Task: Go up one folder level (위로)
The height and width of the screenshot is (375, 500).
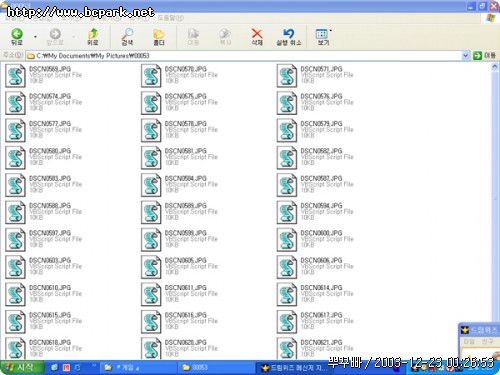Action: click(x=93, y=37)
